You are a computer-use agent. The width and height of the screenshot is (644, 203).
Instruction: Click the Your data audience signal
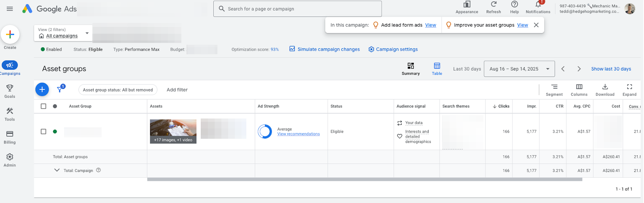tap(414, 123)
